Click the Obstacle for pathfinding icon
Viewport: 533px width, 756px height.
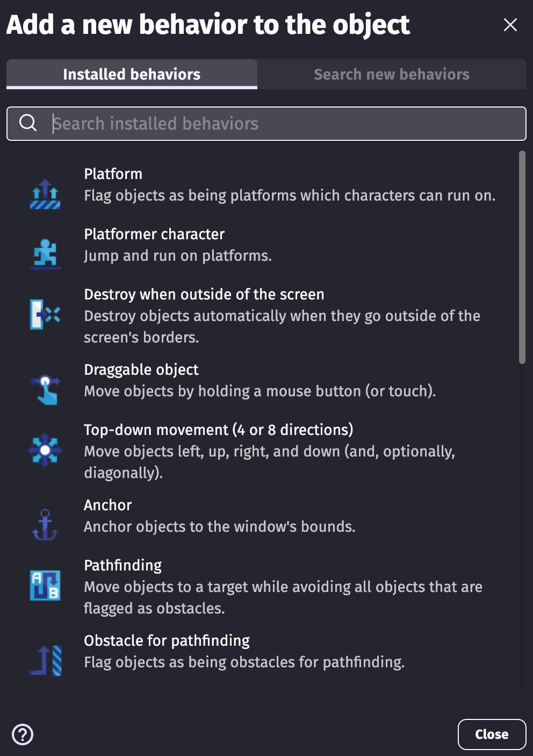[45, 660]
